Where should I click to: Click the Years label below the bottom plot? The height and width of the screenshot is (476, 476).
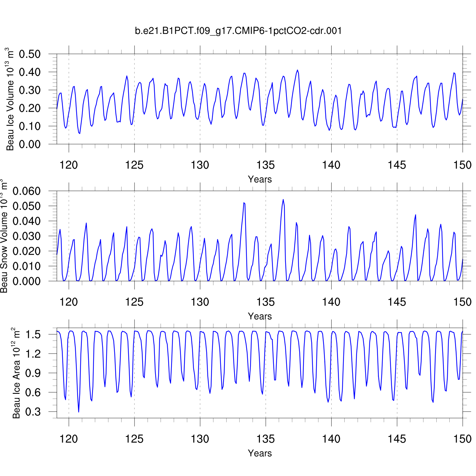(x=260, y=453)
